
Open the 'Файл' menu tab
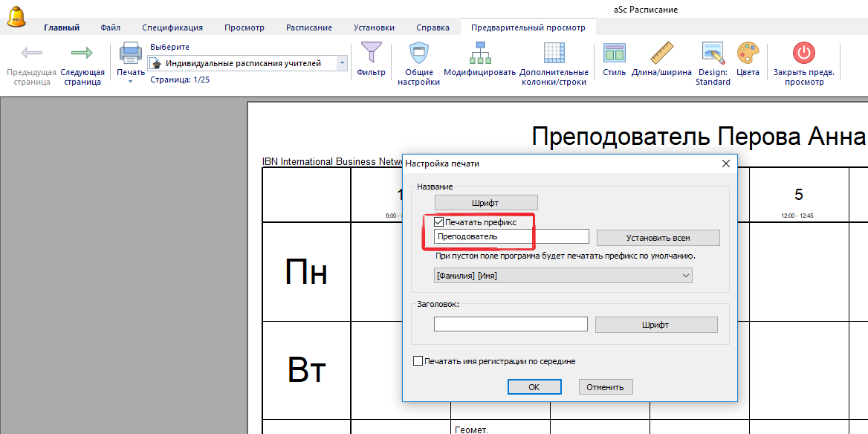(111, 27)
